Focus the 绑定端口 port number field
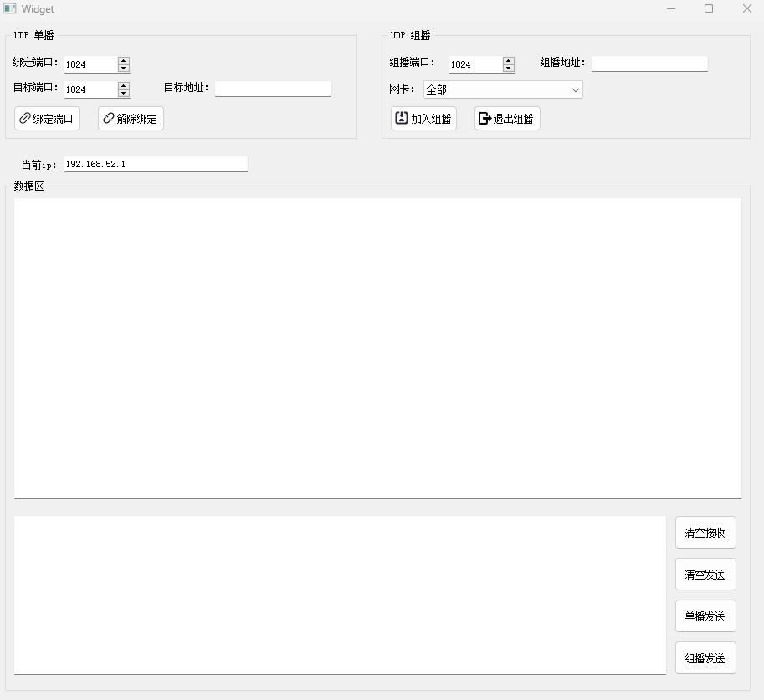Viewport: 764px width, 700px height. click(x=91, y=64)
